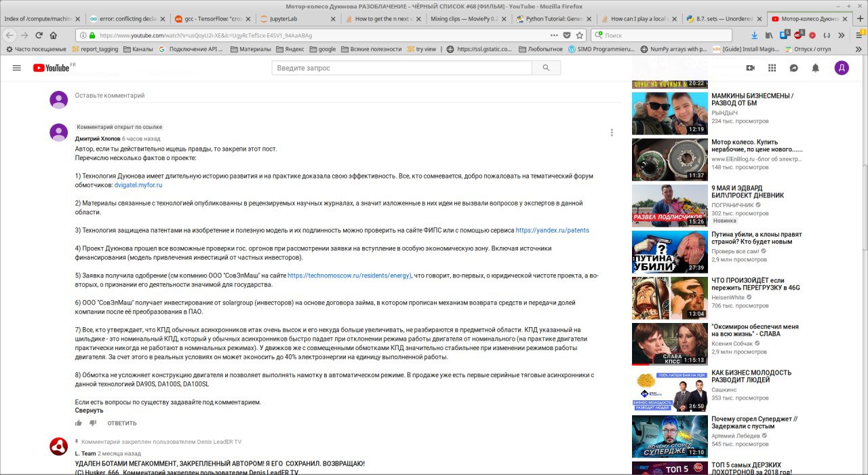Screen dimensions: 868x475
Task: Open the YouTube apps grid icon
Action: point(772,68)
